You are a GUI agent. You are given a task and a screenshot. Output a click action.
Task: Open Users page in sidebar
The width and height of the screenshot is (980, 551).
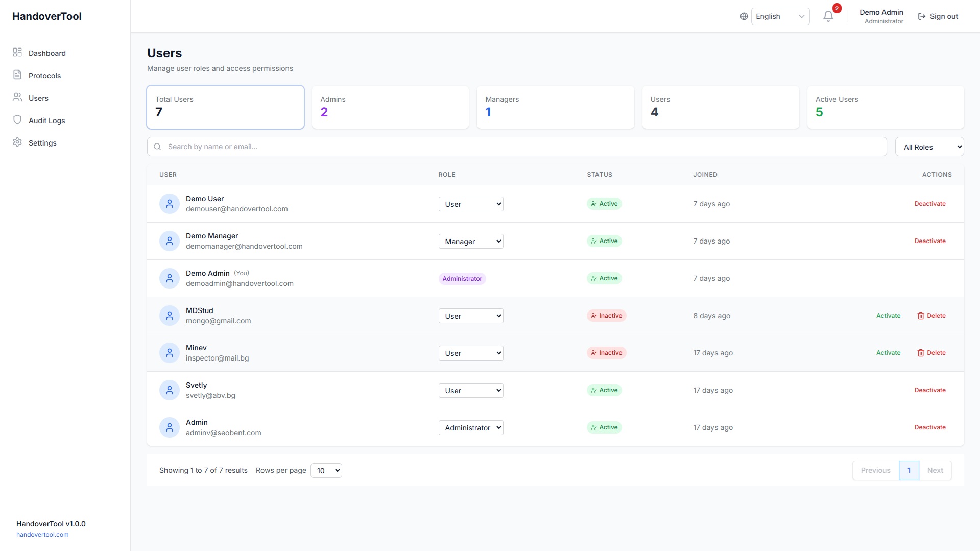point(38,98)
